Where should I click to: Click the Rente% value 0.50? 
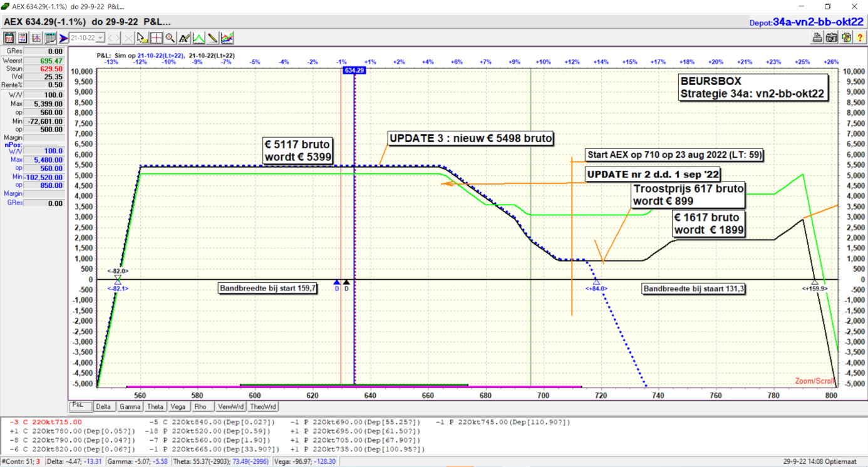[44, 85]
